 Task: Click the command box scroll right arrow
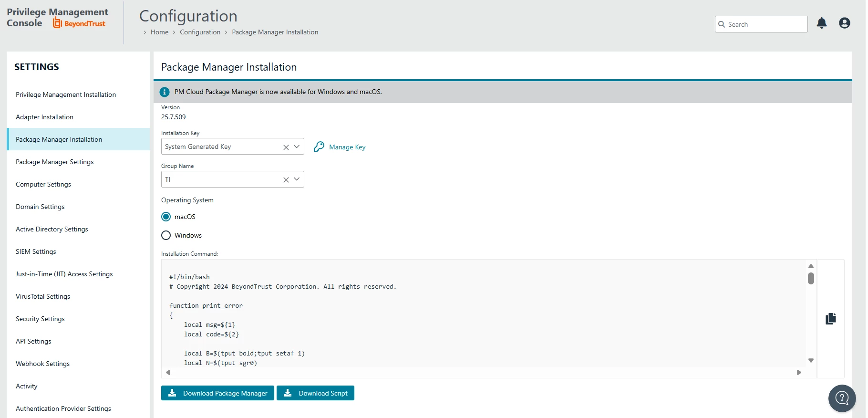coord(799,373)
